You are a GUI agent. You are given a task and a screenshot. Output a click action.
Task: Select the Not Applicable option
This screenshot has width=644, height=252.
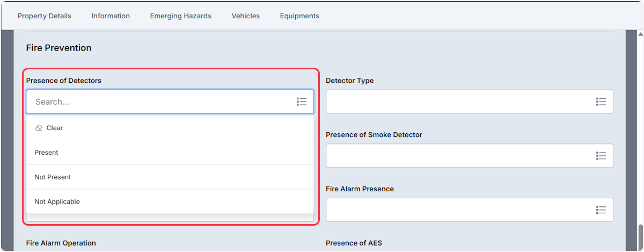coord(170,201)
